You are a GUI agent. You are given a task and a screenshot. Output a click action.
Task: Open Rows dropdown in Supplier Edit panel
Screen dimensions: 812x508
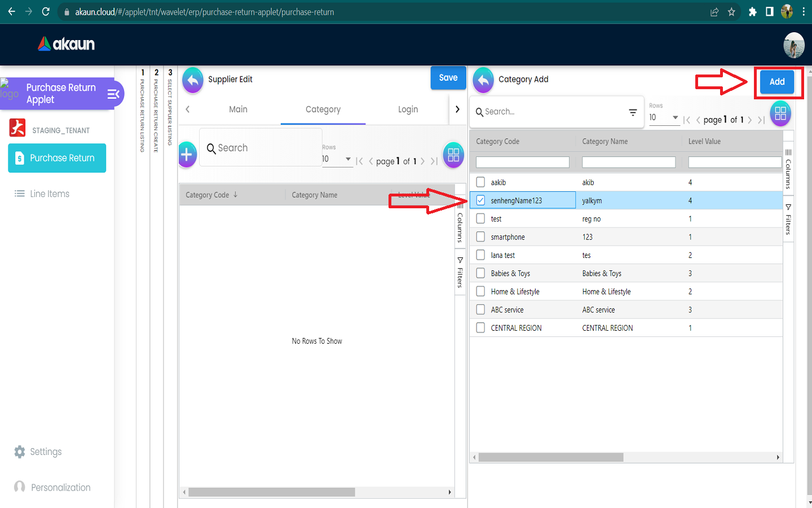click(337, 159)
